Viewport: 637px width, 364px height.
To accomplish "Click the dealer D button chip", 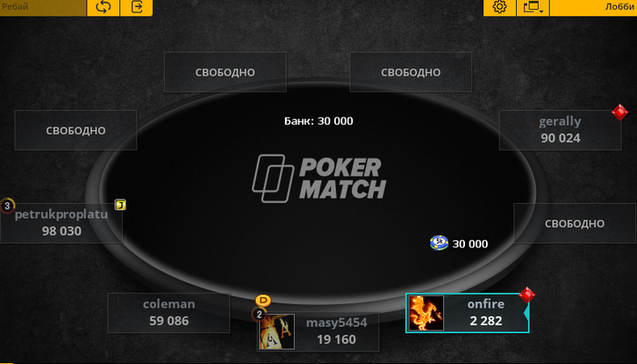I will 263,300.
